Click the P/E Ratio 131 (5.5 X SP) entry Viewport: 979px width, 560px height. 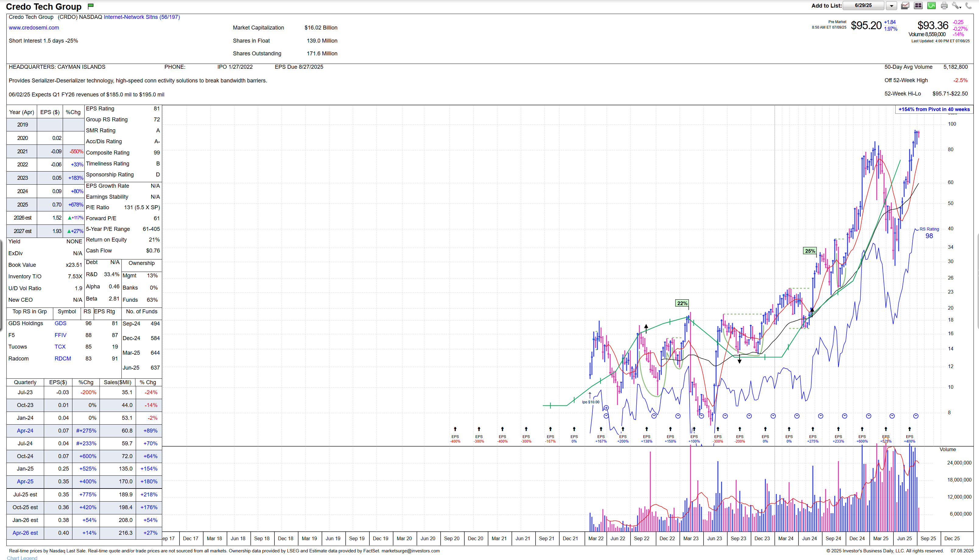[x=123, y=207]
